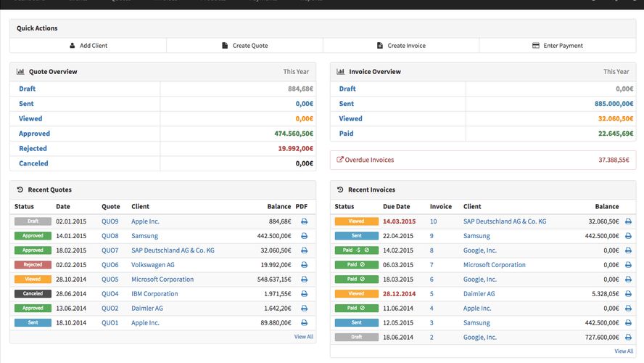Open invoice number 7 link
Viewport: 644px width, 363px height.
coord(432,265)
